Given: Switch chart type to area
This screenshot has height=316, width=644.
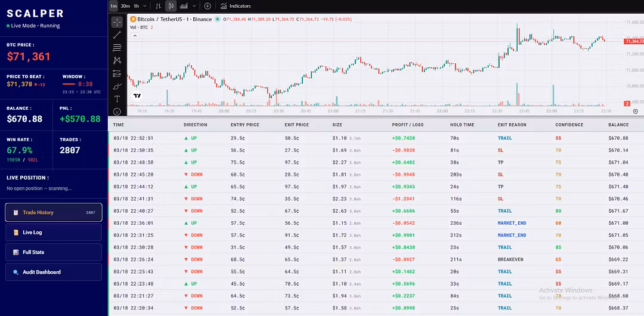Looking at the screenshot, I should (184, 6).
